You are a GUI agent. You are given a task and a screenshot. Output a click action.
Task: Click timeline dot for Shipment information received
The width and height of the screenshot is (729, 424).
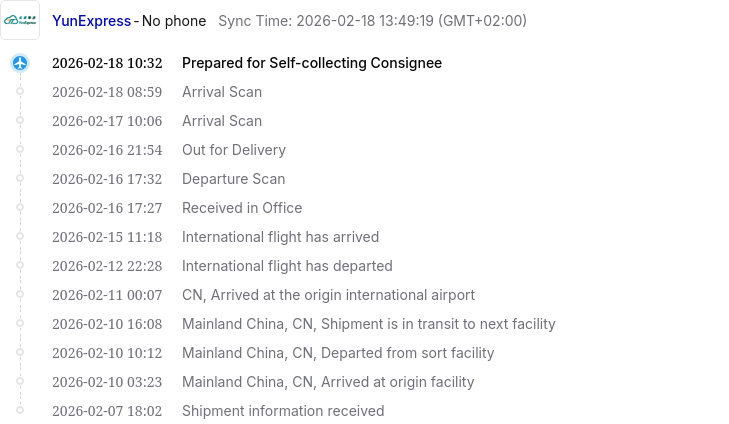point(20,411)
